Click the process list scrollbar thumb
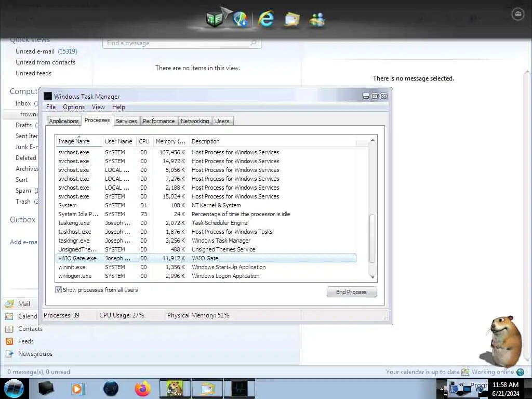The width and height of the screenshot is (532, 399). (x=373, y=238)
